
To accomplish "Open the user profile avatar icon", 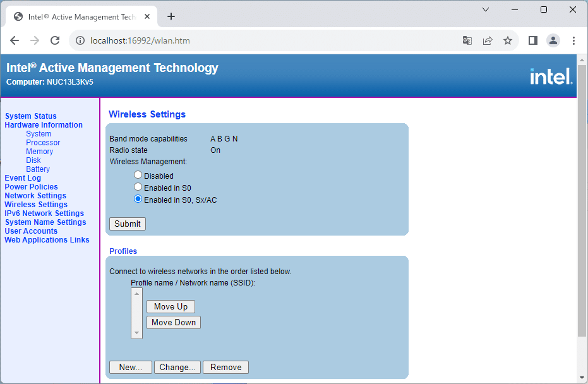I will coord(553,40).
